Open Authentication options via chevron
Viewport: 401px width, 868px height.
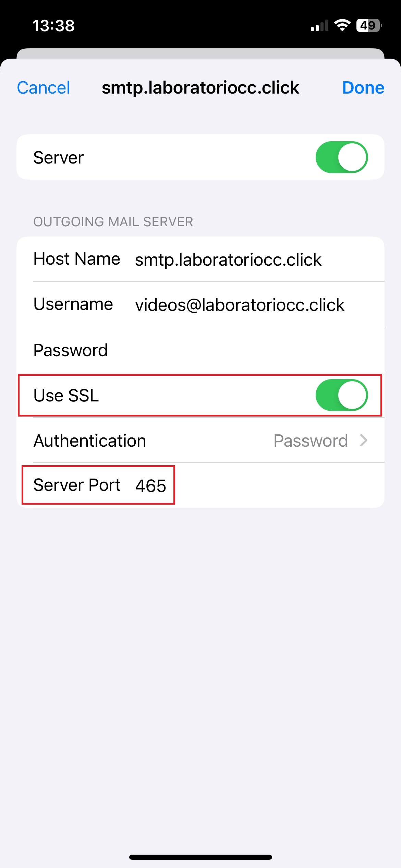(x=364, y=440)
